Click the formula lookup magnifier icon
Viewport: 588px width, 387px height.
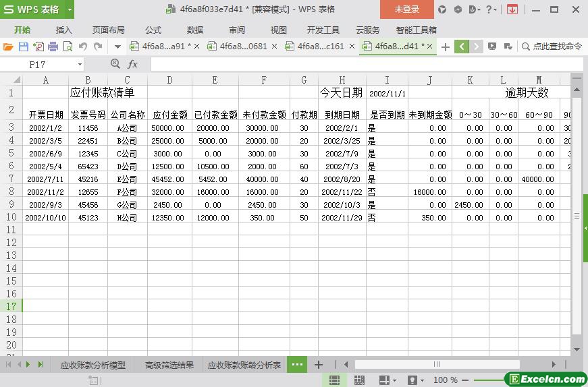(115, 64)
